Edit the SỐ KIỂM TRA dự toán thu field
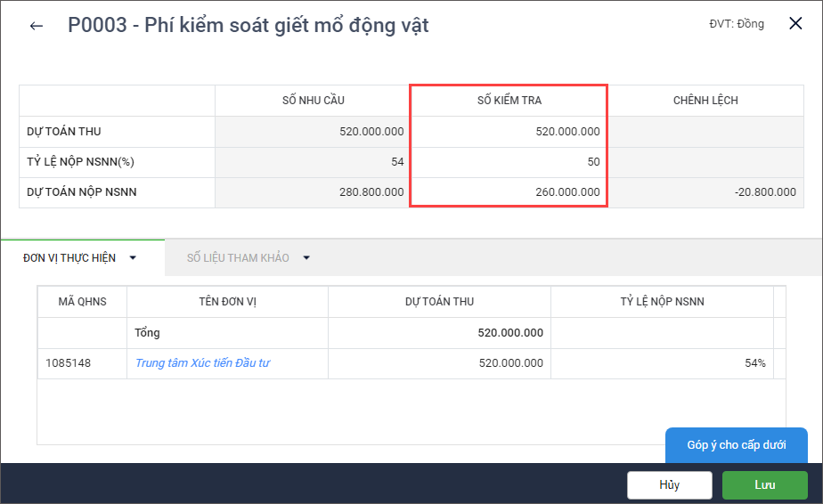The image size is (823, 504). pos(509,132)
